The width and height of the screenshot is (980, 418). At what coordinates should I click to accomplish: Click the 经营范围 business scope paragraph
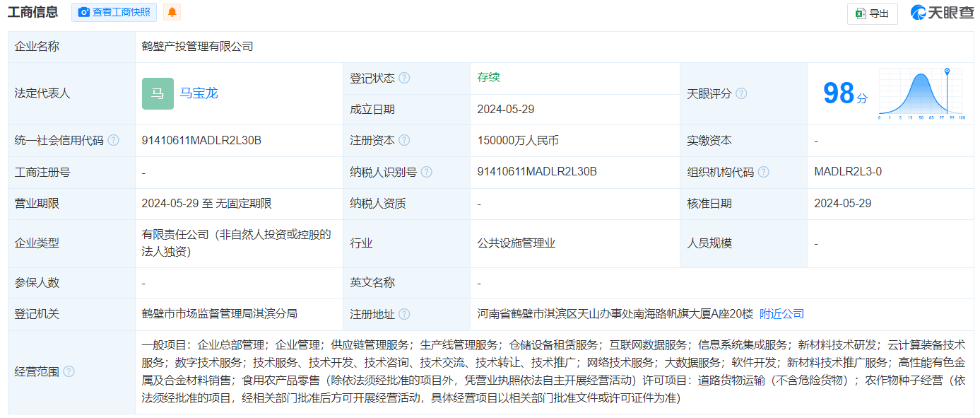pyautogui.click(x=553, y=371)
